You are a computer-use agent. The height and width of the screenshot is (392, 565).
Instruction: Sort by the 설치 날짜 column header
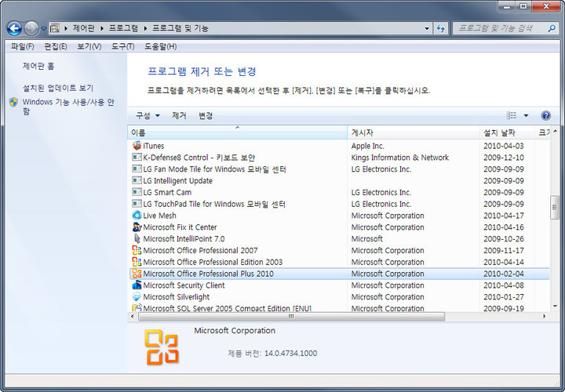point(507,132)
